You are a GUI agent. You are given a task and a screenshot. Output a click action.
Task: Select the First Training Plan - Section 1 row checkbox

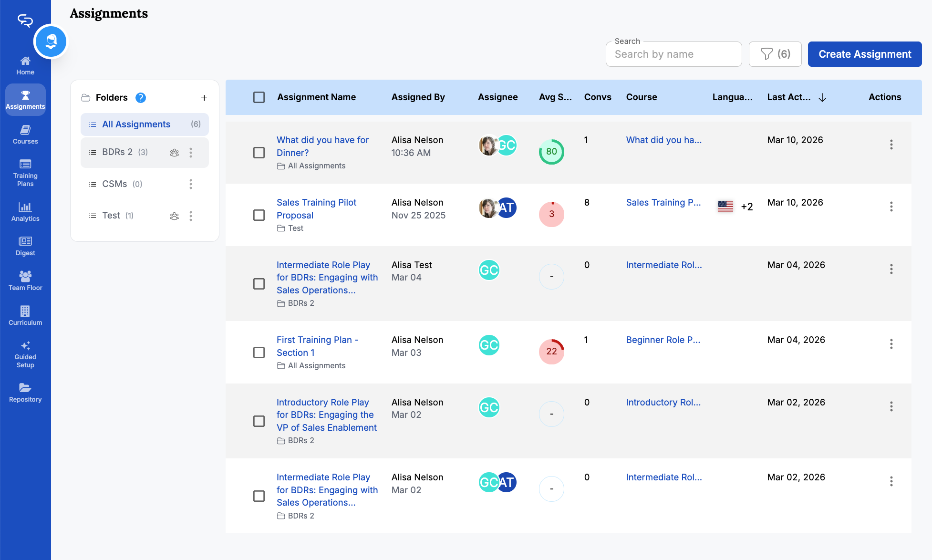259,353
